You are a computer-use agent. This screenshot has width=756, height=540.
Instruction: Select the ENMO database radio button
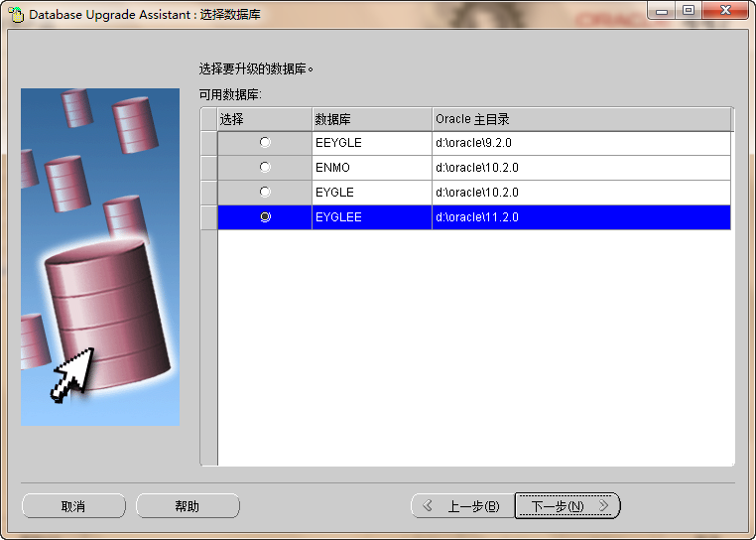tap(265, 167)
